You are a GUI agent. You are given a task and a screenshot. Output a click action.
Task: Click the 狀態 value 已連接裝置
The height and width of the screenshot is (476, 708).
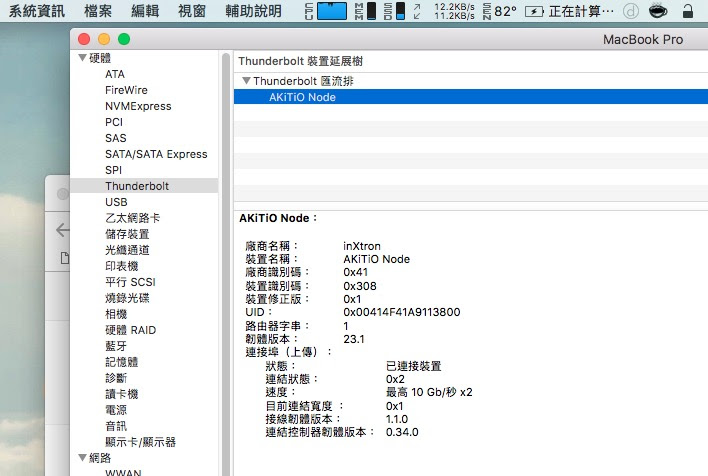tap(414, 366)
